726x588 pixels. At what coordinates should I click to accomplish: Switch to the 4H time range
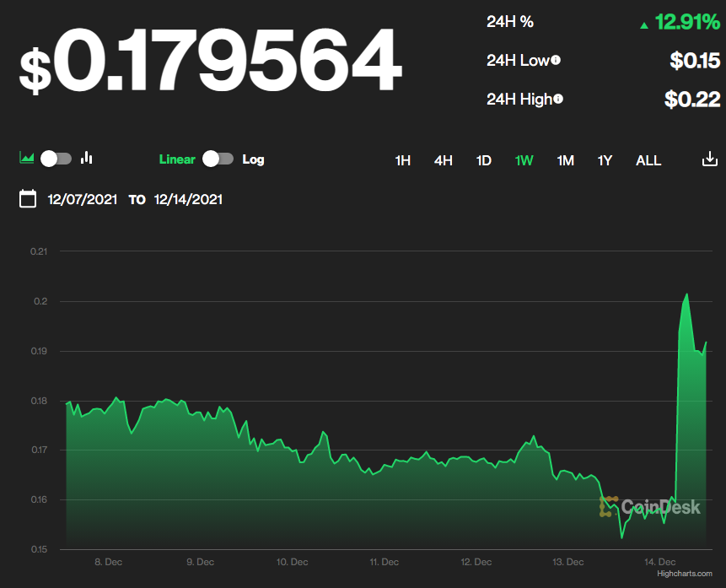[x=444, y=160]
